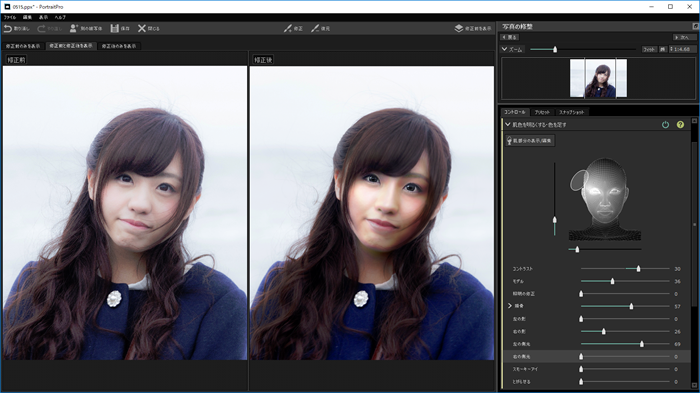Expand the 57-value slider row chevron
Image resolution: width=700 pixels, height=393 pixels.
[x=510, y=306]
